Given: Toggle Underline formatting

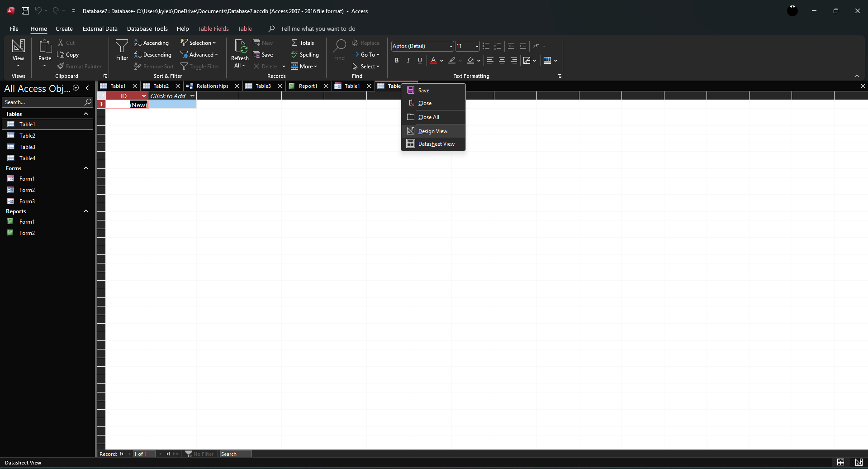Looking at the screenshot, I should [x=420, y=60].
